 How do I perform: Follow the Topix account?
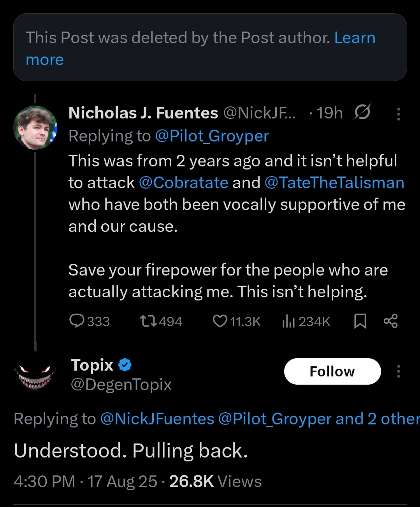tap(332, 371)
